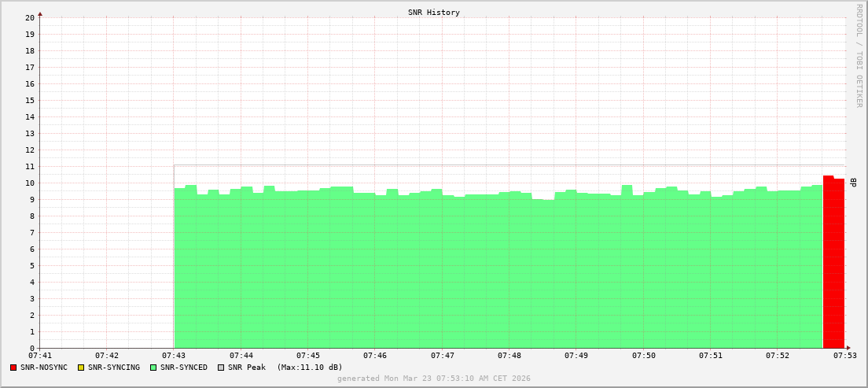868x388 pixels.
Task: Click the 07:48 time axis label
Action: pos(509,356)
